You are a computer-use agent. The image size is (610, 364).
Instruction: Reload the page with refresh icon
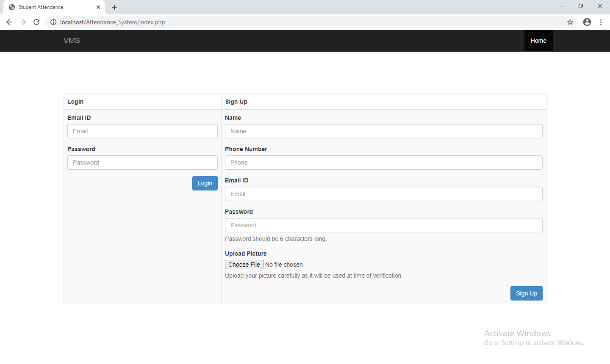[36, 22]
